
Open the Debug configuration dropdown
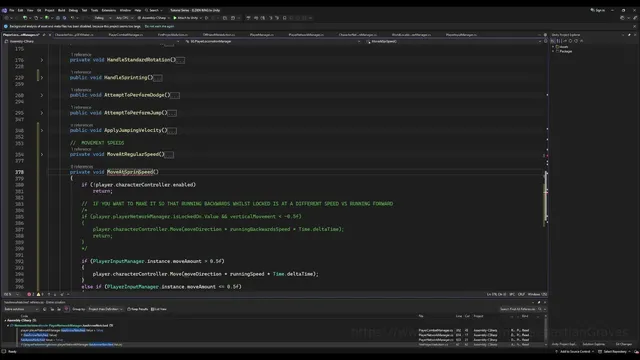click(102, 18)
